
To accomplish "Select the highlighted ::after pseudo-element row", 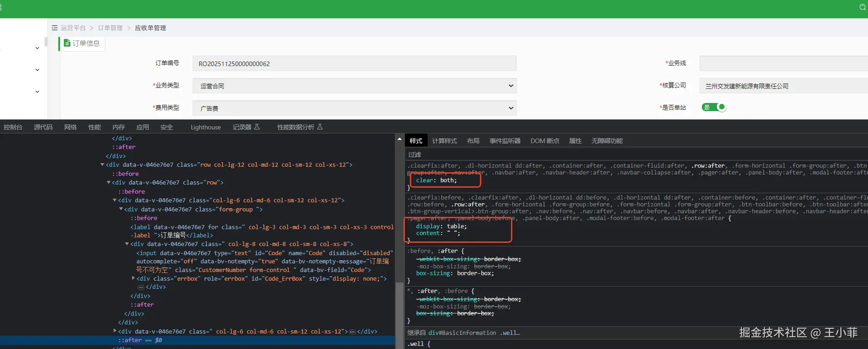I will [x=130, y=340].
